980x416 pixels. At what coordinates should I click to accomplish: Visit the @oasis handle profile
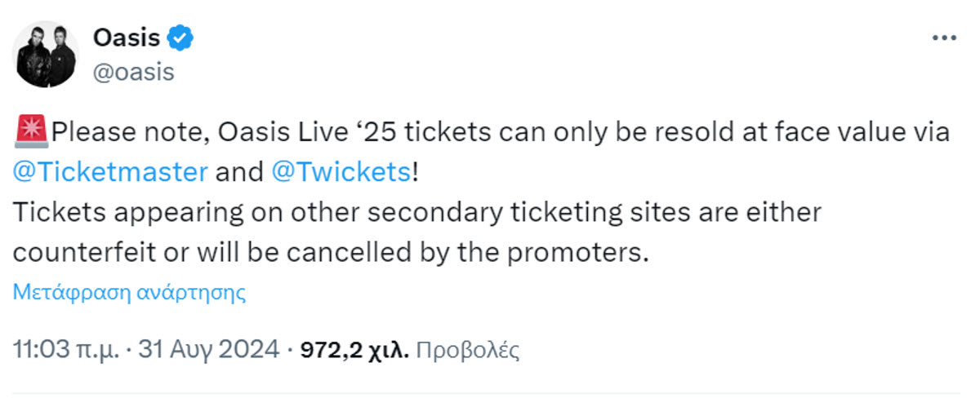[x=133, y=72]
